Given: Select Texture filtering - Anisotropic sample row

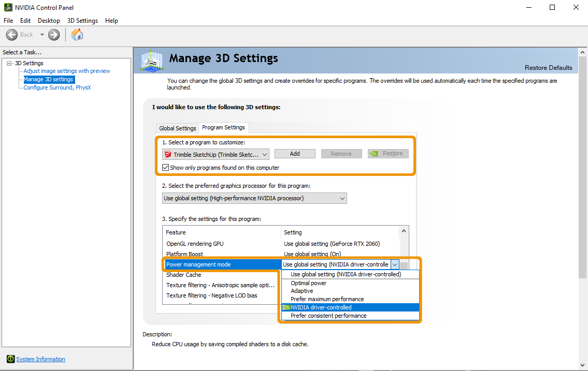Looking at the screenshot, I should click(x=221, y=285).
